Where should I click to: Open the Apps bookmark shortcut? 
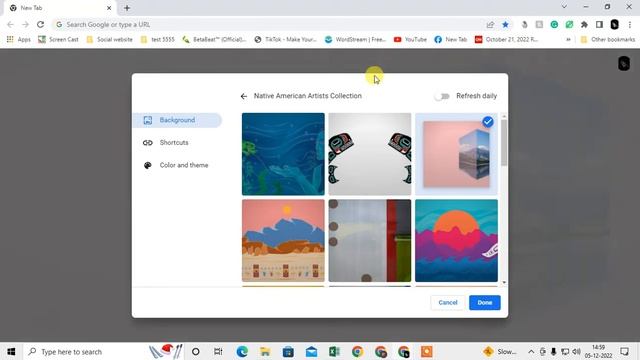coord(19,40)
